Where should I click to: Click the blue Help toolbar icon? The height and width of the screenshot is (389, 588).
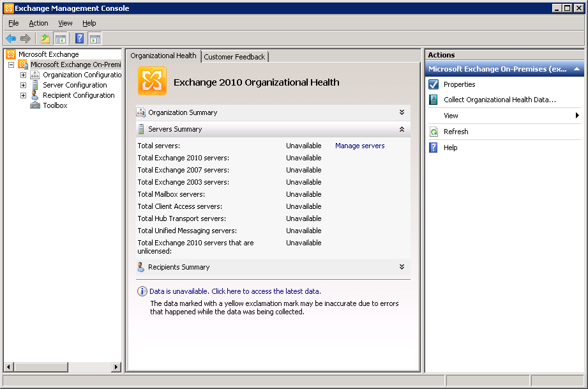point(79,38)
